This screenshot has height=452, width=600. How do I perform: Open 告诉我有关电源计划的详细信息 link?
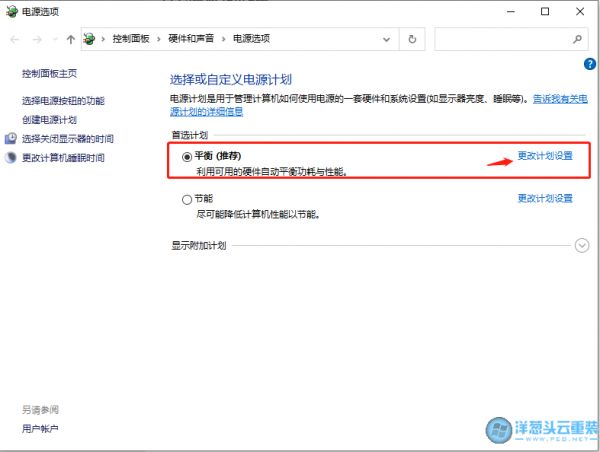click(x=560, y=99)
